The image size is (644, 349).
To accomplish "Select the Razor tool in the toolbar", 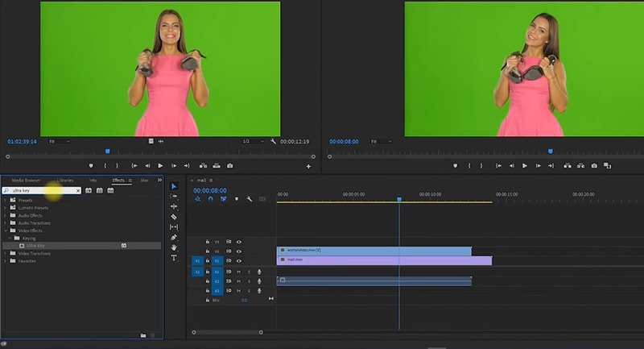I will [x=174, y=217].
